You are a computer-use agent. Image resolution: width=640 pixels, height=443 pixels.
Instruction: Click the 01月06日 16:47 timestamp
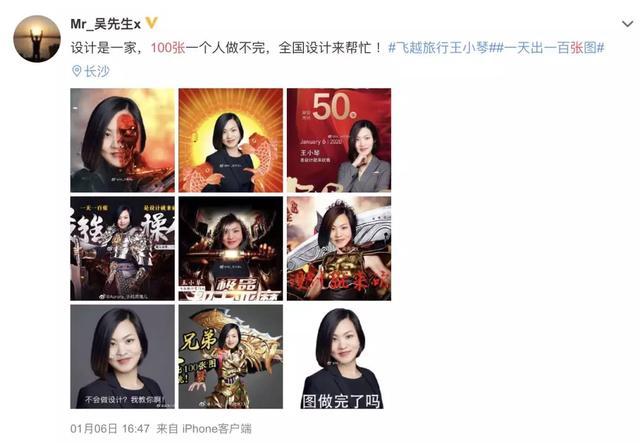tap(110, 429)
